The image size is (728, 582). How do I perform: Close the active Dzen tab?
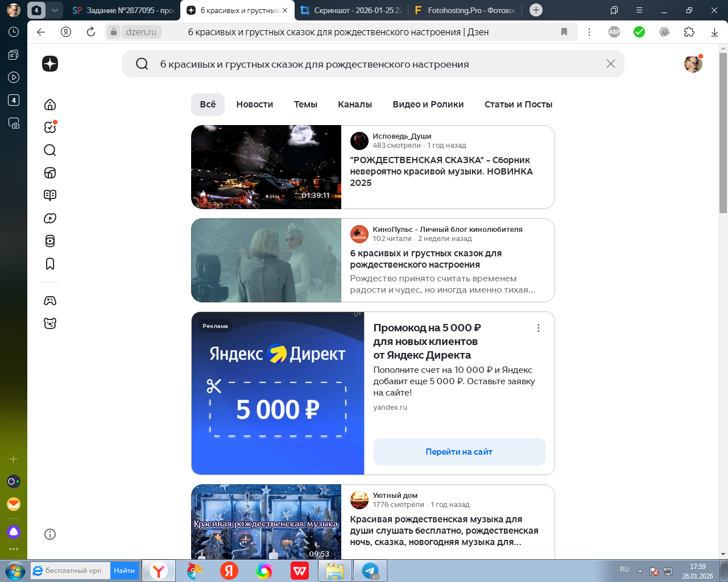[285, 10]
